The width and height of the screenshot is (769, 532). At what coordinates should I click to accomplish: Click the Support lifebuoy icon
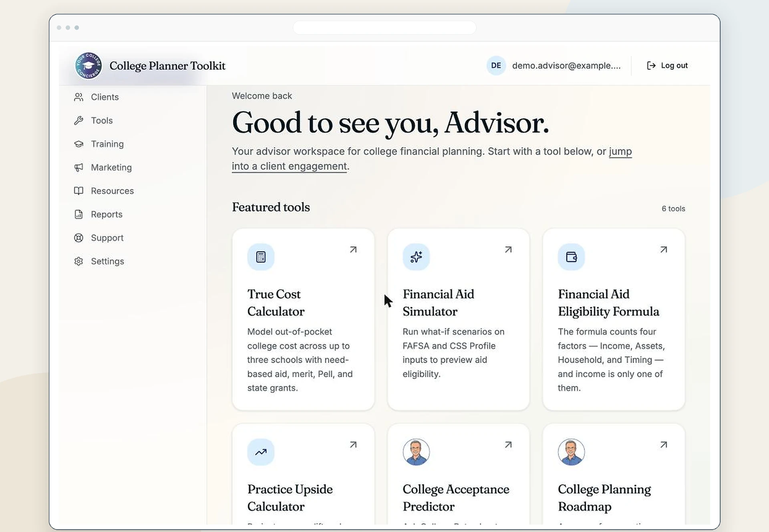[79, 238]
